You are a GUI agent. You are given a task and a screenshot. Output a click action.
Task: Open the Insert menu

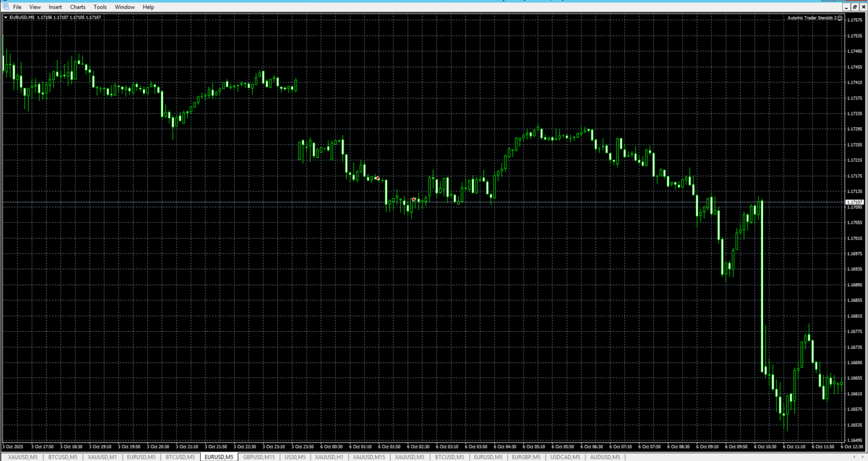click(55, 7)
